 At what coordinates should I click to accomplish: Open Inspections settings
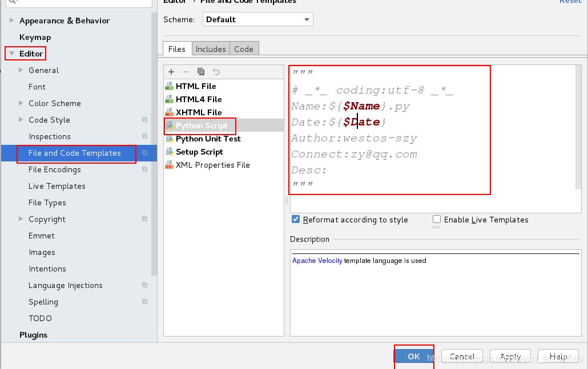(50, 136)
